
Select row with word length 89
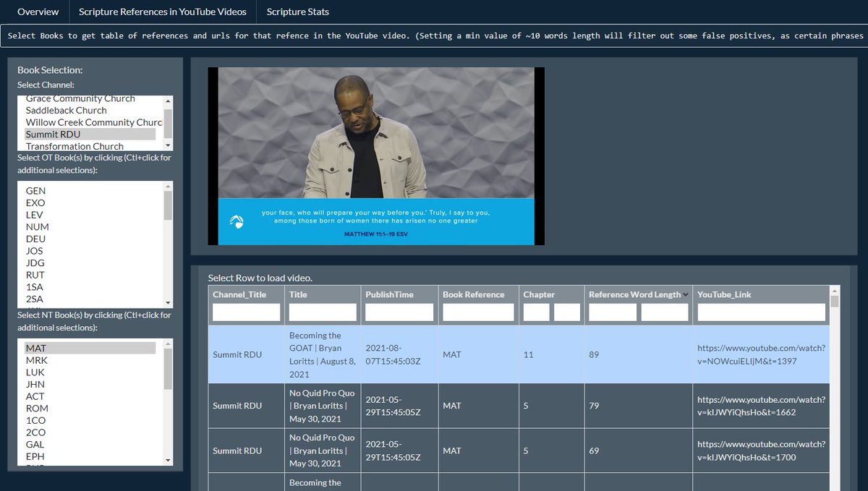coord(519,354)
